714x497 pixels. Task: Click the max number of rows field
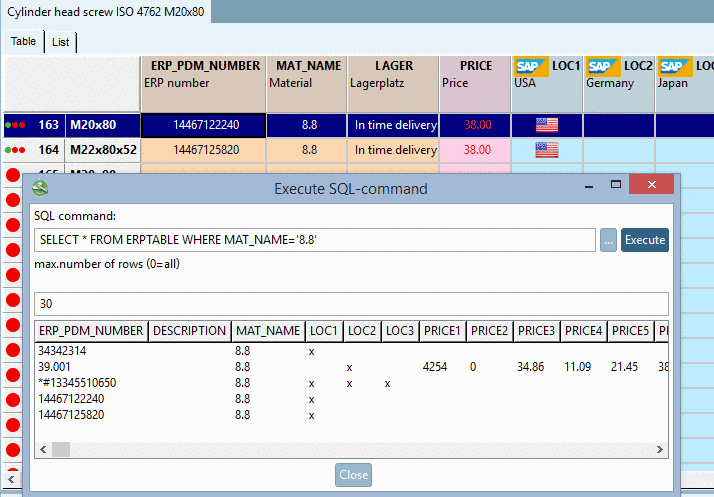[x=351, y=304]
